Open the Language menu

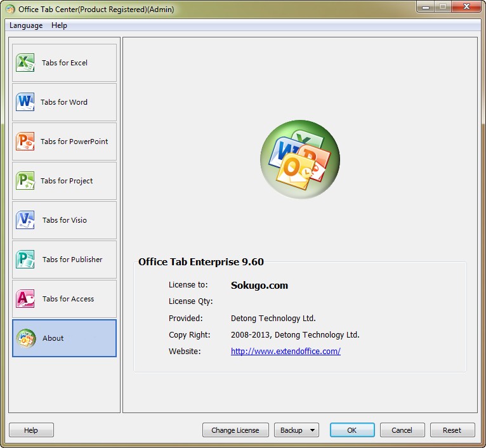pos(26,25)
